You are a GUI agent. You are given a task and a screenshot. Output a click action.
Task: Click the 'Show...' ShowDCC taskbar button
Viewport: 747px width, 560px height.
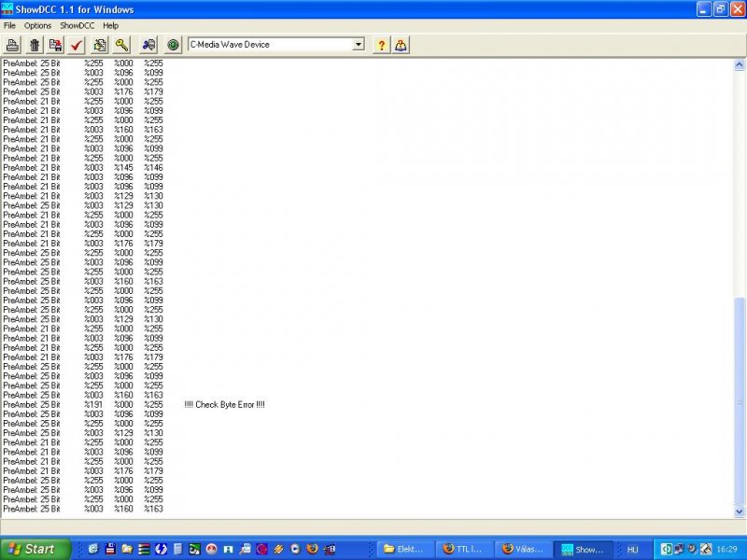click(584, 549)
